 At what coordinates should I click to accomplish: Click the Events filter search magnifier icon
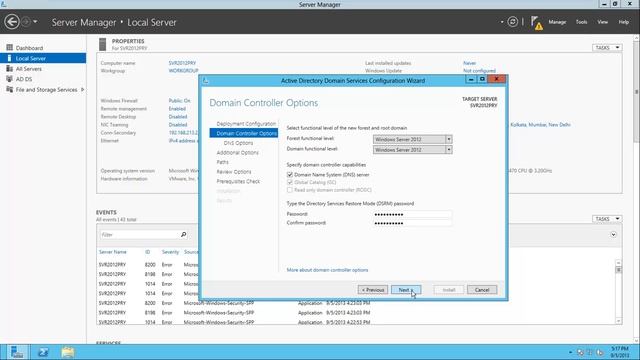[x=184, y=235]
